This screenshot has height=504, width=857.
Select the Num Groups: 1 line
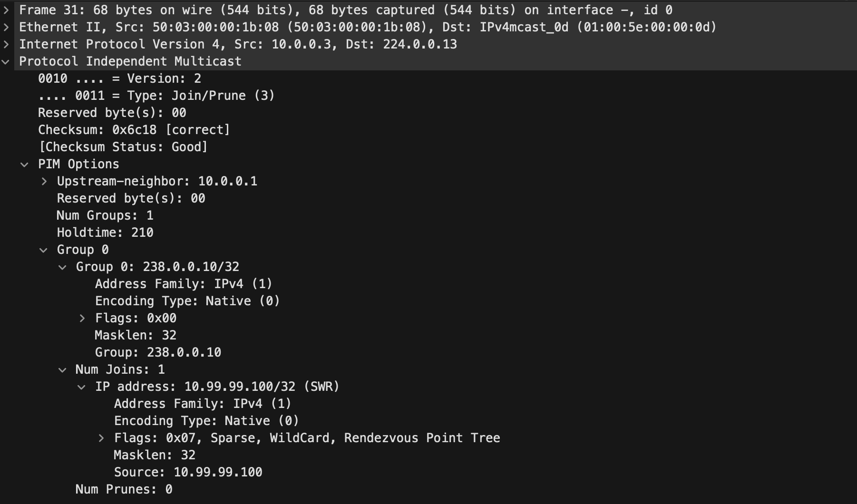tap(105, 215)
